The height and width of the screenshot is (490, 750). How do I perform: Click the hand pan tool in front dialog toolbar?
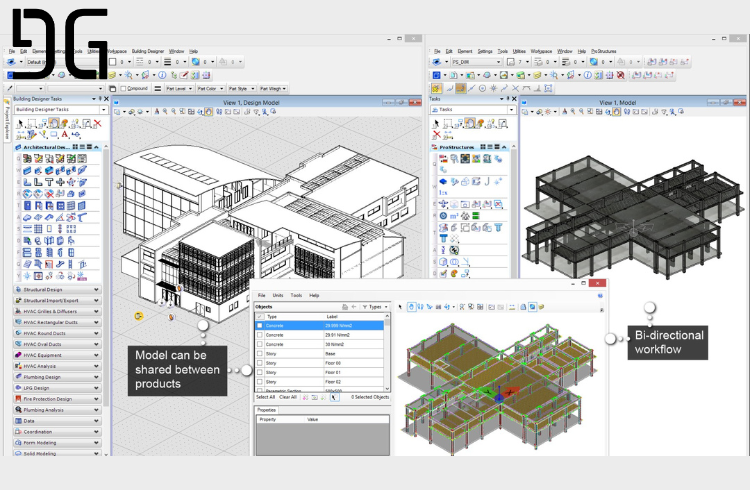(411, 307)
